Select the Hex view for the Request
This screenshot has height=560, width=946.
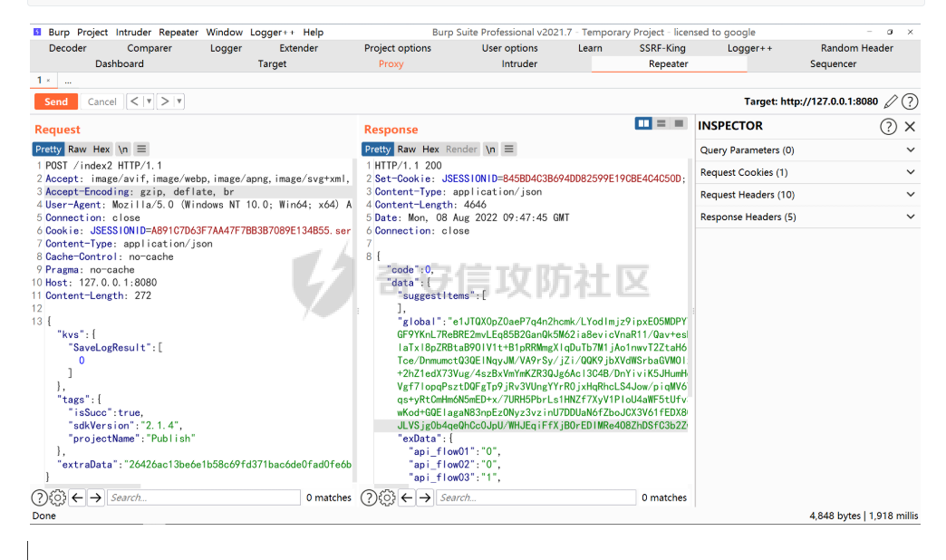101,149
